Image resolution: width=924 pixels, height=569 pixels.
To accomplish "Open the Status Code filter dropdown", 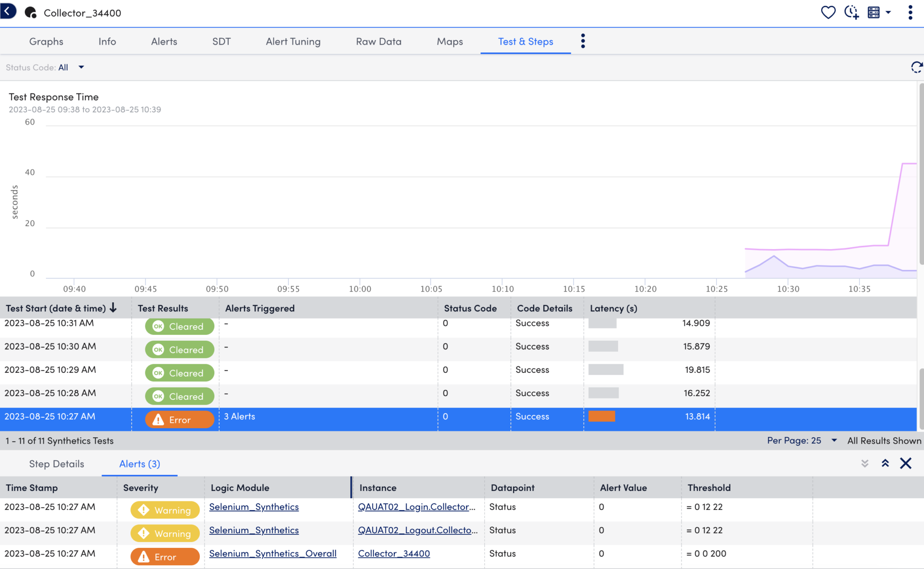I will click(x=81, y=67).
